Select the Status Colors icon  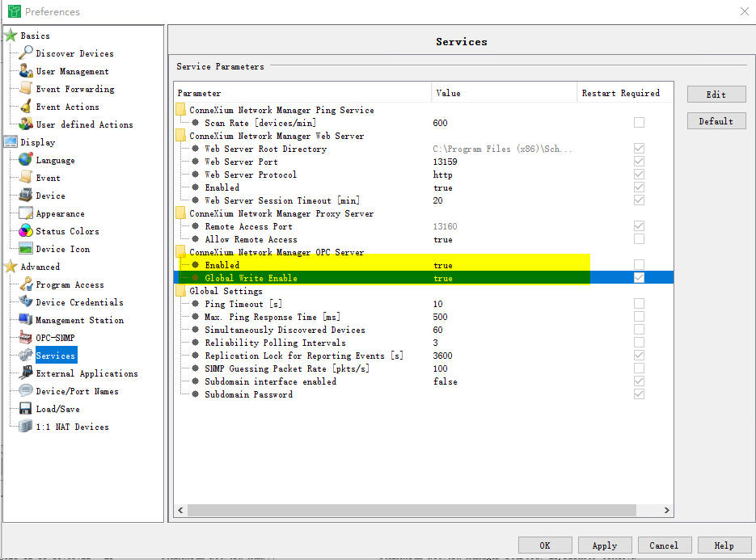pyautogui.click(x=26, y=231)
